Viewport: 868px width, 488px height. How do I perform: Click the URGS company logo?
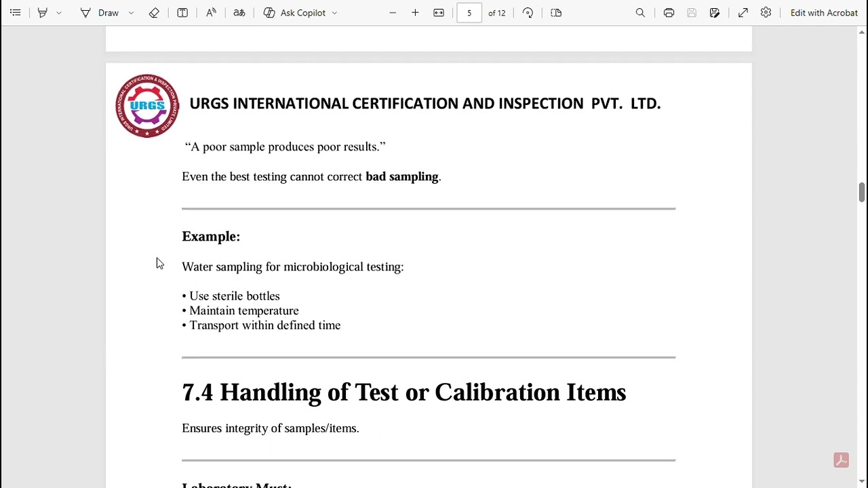click(147, 106)
